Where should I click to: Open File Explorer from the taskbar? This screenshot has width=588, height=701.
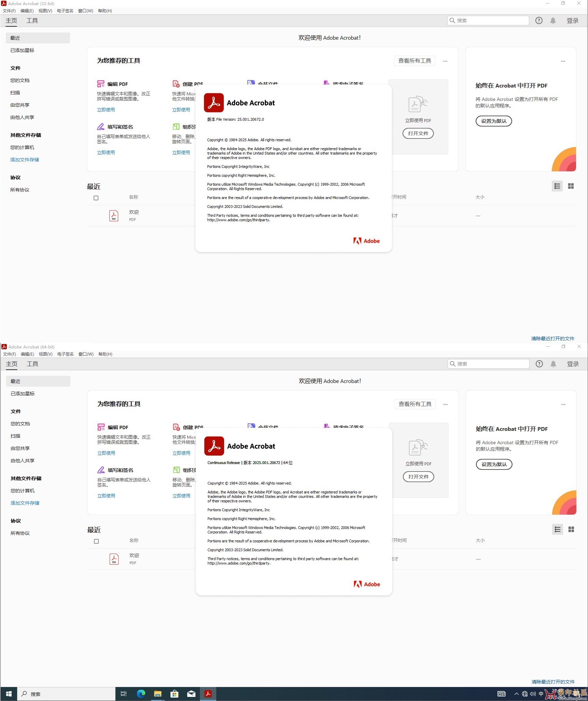158,694
